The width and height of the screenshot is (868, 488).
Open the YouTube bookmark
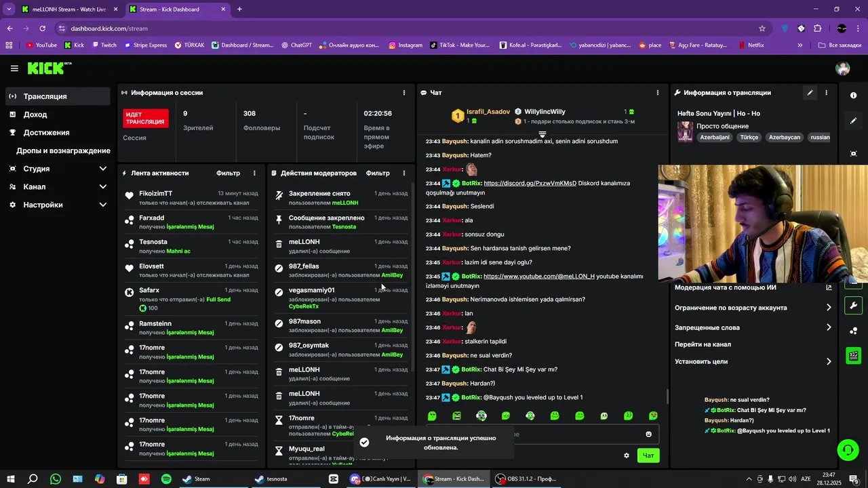coord(41,45)
